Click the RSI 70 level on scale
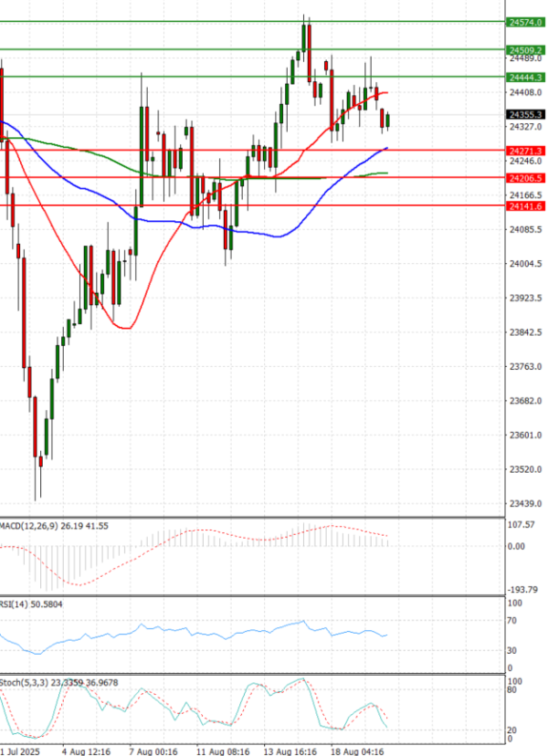The width and height of the screenshot is (548, 756). [512, 621]
